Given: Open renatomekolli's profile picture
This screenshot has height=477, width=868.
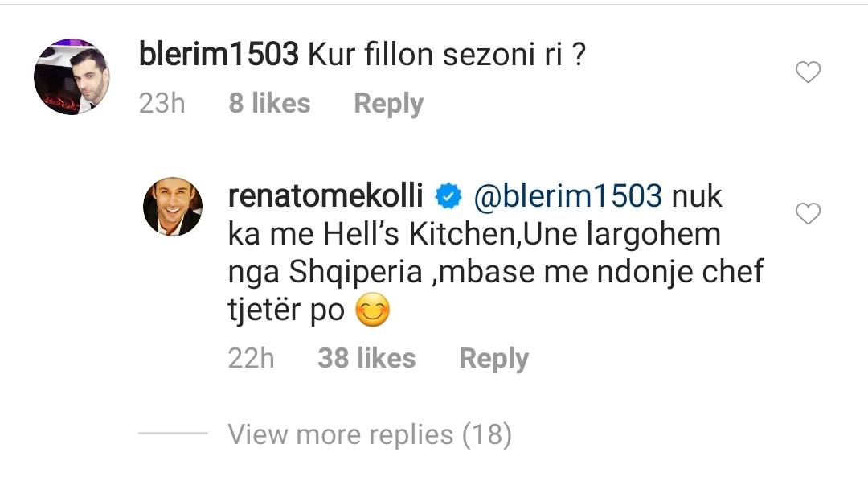Looking at the screenshot, I should pos(173,207).
